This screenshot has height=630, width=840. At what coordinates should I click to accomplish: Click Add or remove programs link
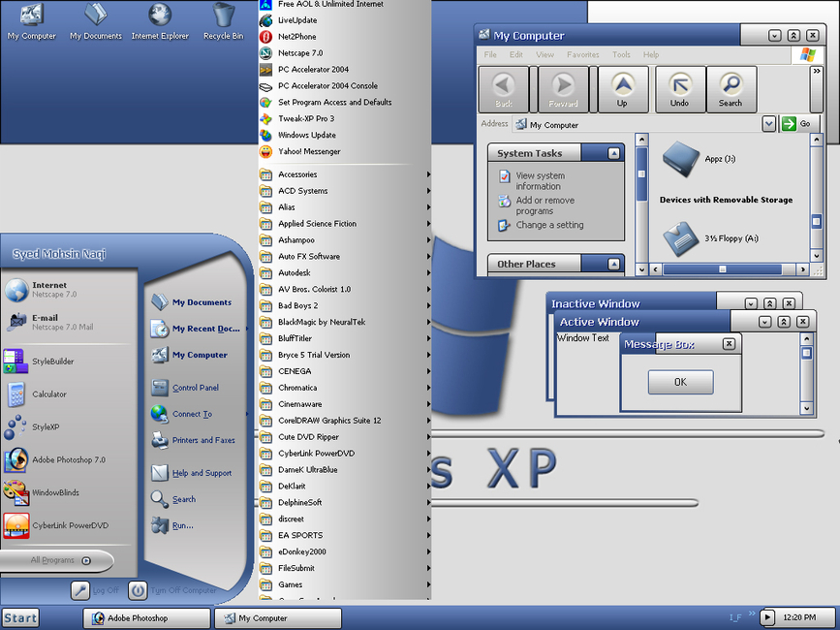click(544, 205)
